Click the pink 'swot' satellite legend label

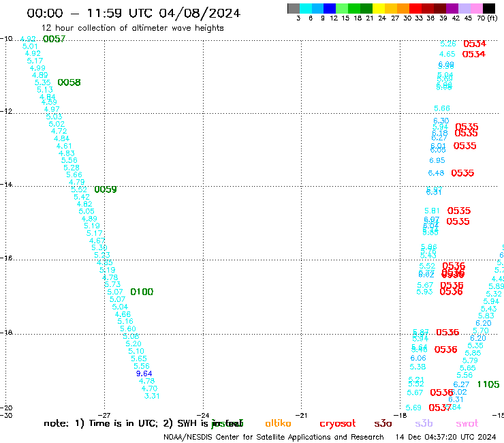coord(467,424)
